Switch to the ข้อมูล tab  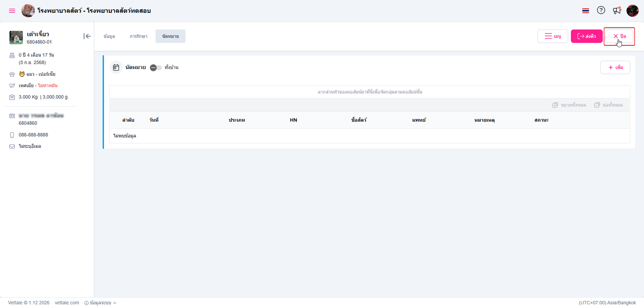coord(109,36)
